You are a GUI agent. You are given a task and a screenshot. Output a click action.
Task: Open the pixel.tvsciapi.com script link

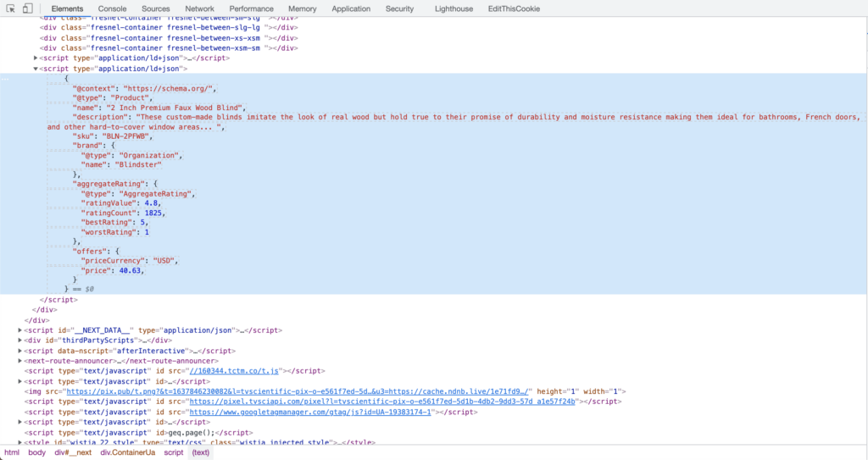pyautogui.click(x=382, y=402)
